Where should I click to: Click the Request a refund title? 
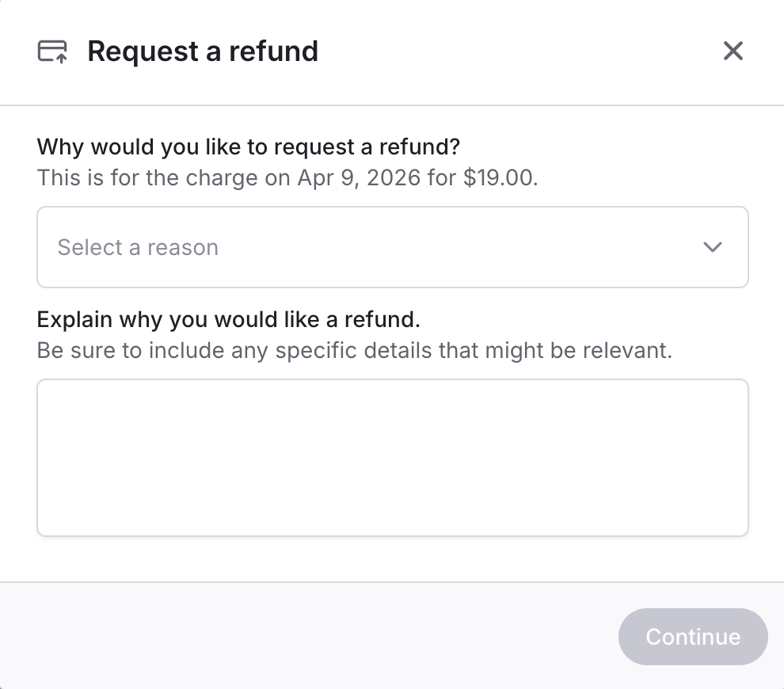pos(203,51)
